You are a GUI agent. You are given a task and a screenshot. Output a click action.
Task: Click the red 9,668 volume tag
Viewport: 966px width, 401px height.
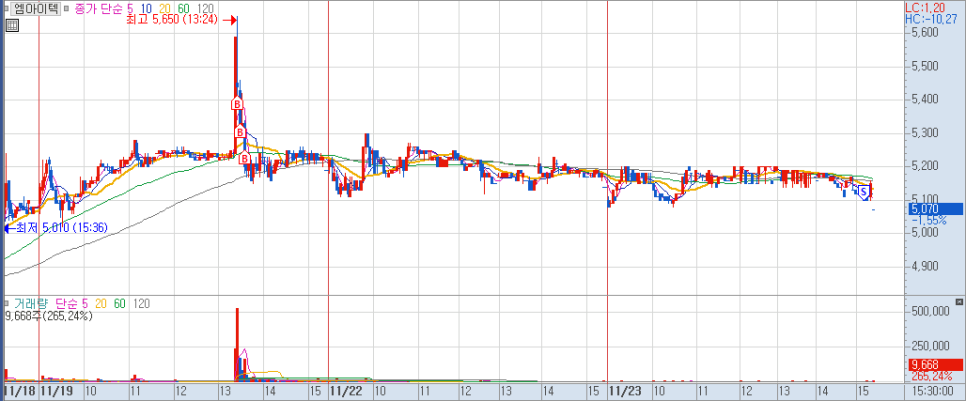(935, 365)
